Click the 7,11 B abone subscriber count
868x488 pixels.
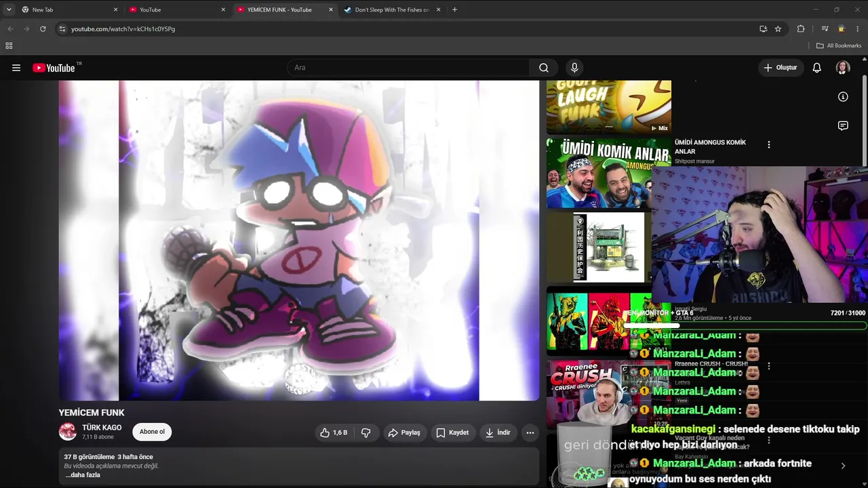[98, 437]
